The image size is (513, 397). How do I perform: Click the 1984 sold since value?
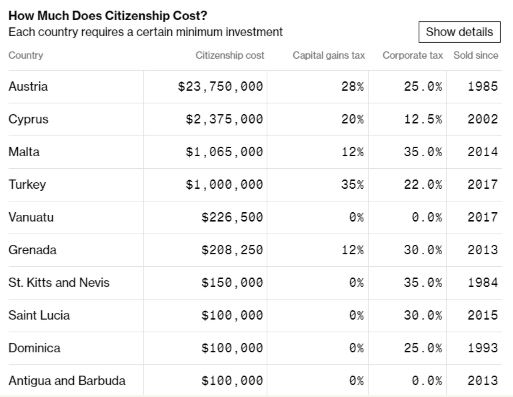tap(482, 282)
